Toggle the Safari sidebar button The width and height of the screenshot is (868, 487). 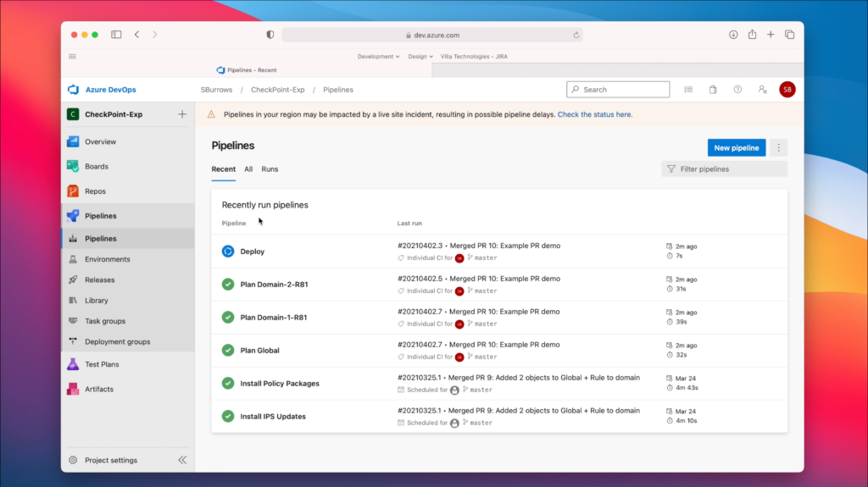[x=116, y=35]
